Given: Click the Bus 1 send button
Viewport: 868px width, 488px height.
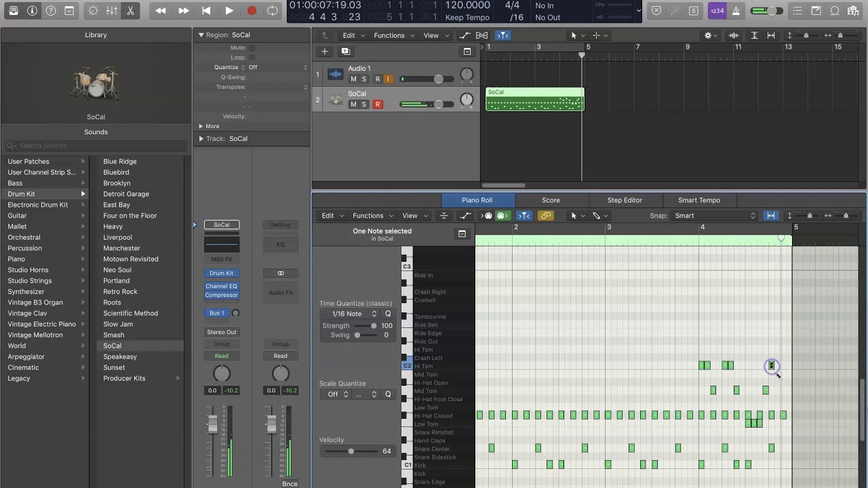Looking at the screenshot, I should pyautogui.click(x=217, y=313).
